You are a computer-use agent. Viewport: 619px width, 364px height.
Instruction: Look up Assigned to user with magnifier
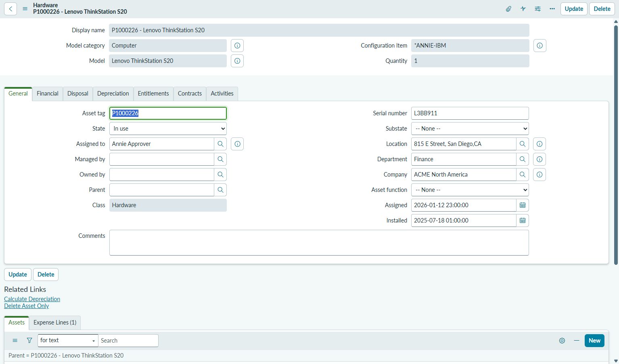click(220, 144)
